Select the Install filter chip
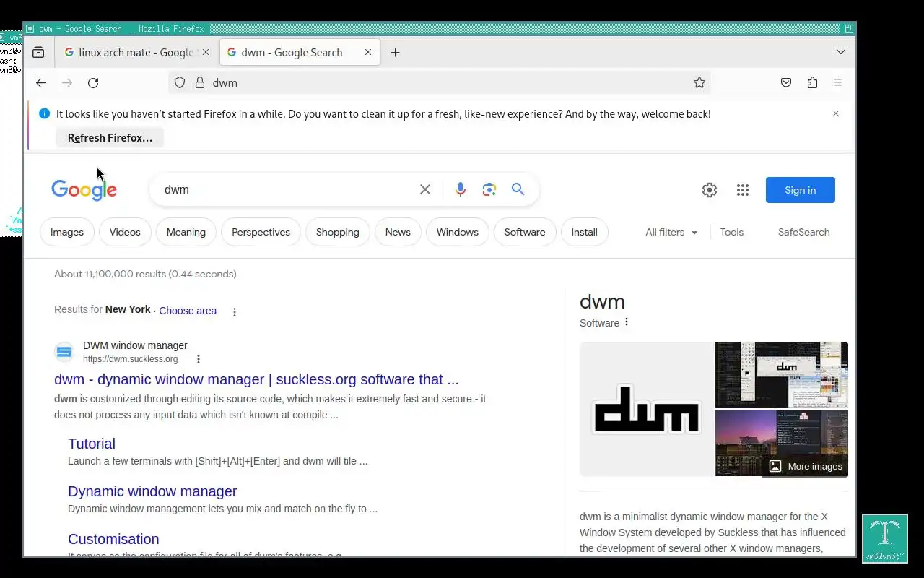924x578 pixels. tap(584, 232)
